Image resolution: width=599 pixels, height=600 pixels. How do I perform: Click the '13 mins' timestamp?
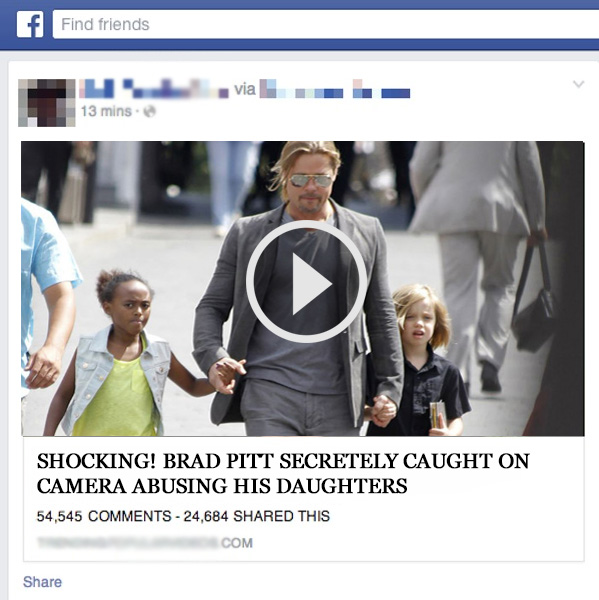click(x=106, y=111)
